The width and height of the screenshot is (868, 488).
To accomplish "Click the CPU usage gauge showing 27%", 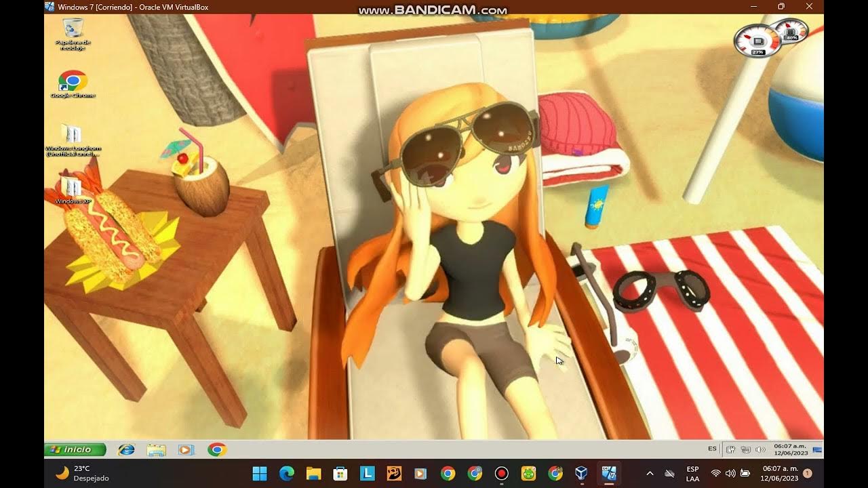I will pyautogui.click(x=757, y=41).
